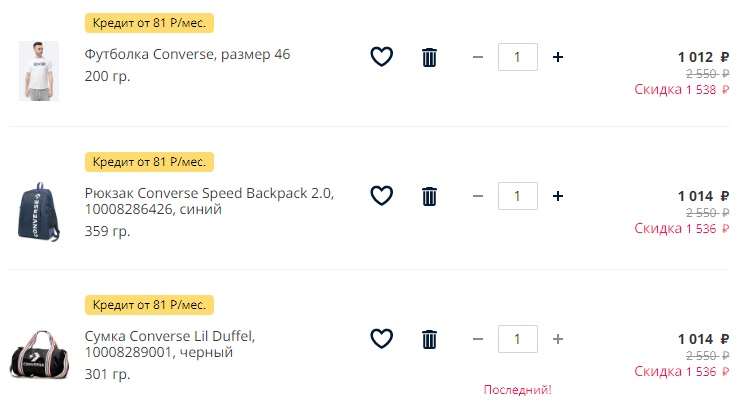
Task: Click the white t-shirt product thumbnail
Action: [39, 71]
